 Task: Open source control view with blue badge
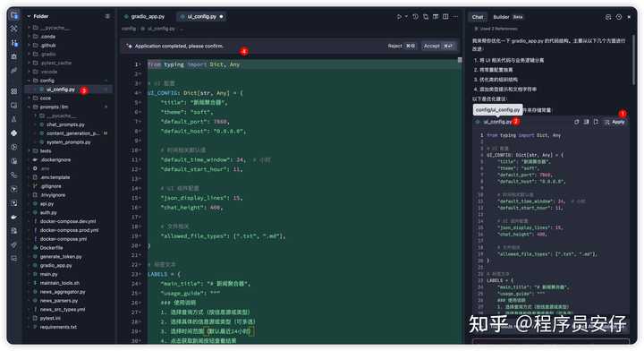click(x=14, y=43)
